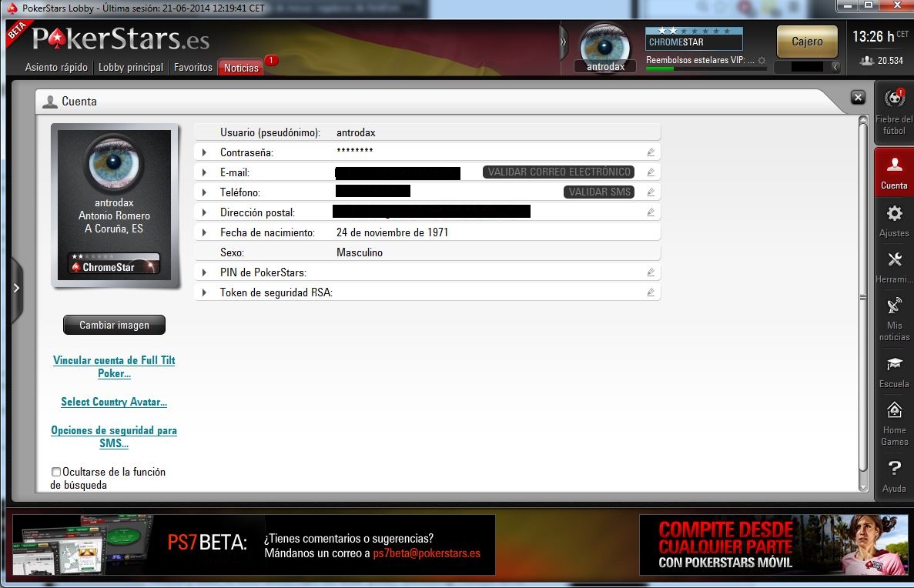The width and height of the screenshot is (914, 588).
Task: Minimize the PokerStars Lobby window
Action: click(848, 6)
